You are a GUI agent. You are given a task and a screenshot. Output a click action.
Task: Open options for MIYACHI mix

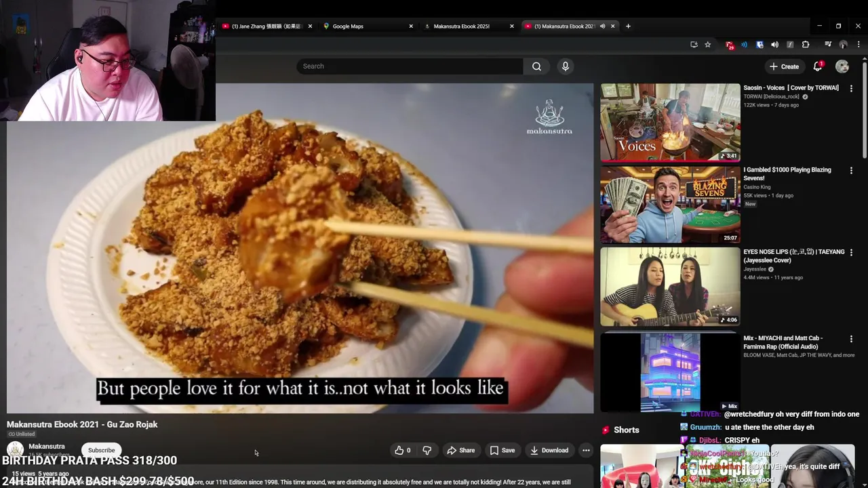coord(851,338)
